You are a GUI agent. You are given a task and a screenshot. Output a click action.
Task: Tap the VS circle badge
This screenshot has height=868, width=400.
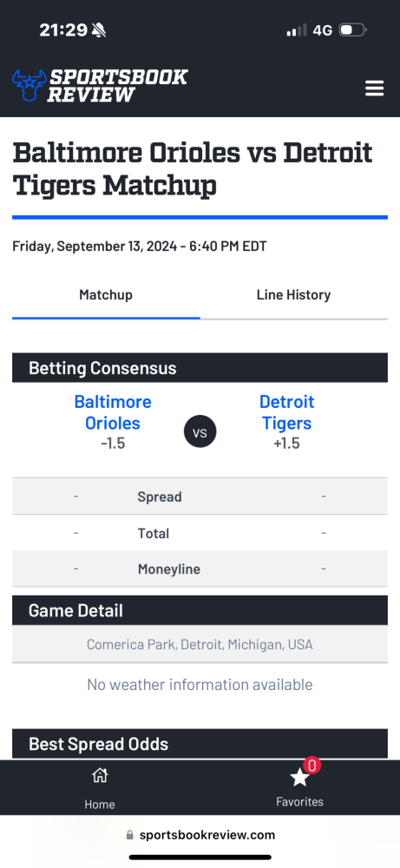tap(200, 431)
